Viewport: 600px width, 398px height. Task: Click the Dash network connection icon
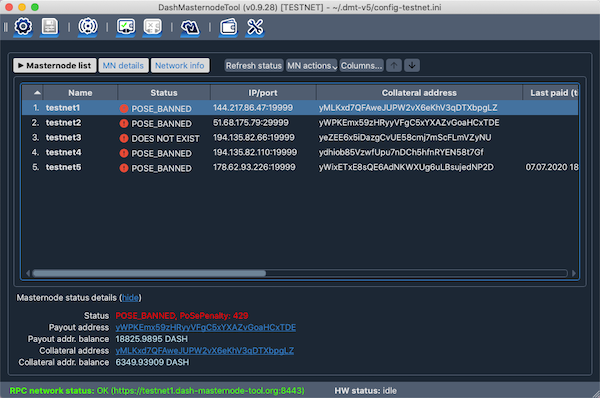click(x=88, y=27)
